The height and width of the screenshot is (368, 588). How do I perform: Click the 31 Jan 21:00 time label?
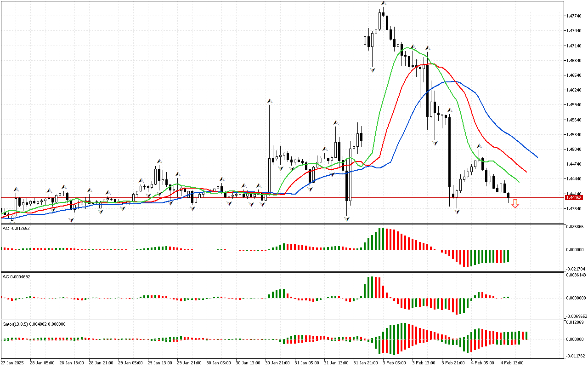[365, 362]
